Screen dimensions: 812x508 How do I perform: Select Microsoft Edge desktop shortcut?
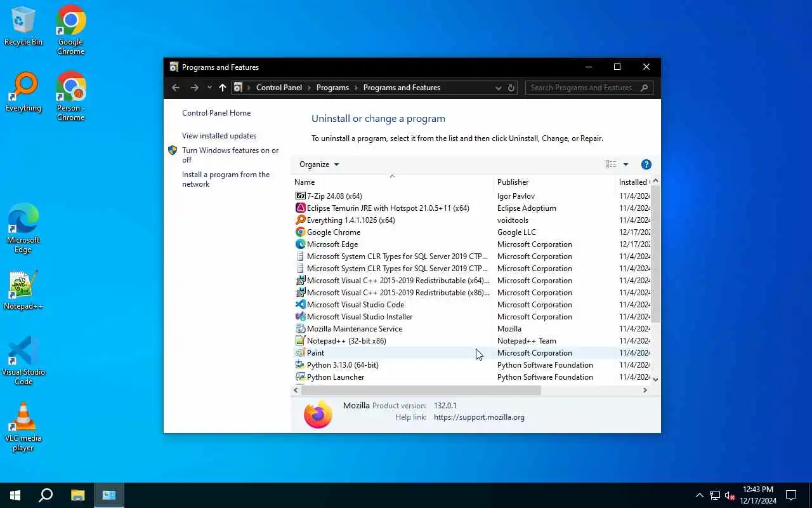(x=23, y=229)
